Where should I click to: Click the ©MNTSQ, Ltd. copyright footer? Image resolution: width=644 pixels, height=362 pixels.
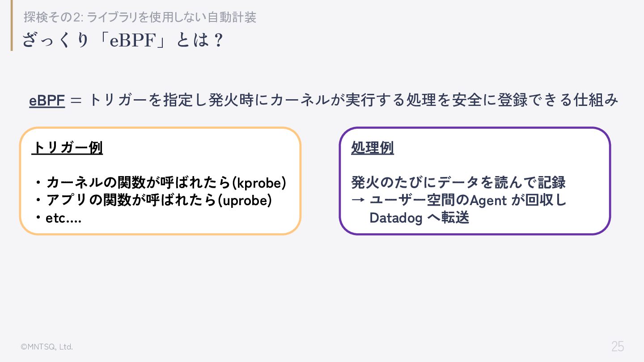[x=47, y=347]
